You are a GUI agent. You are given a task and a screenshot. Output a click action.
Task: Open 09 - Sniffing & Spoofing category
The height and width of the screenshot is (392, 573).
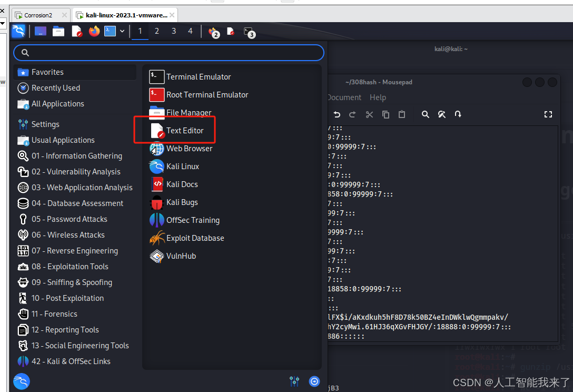(75, 282)
